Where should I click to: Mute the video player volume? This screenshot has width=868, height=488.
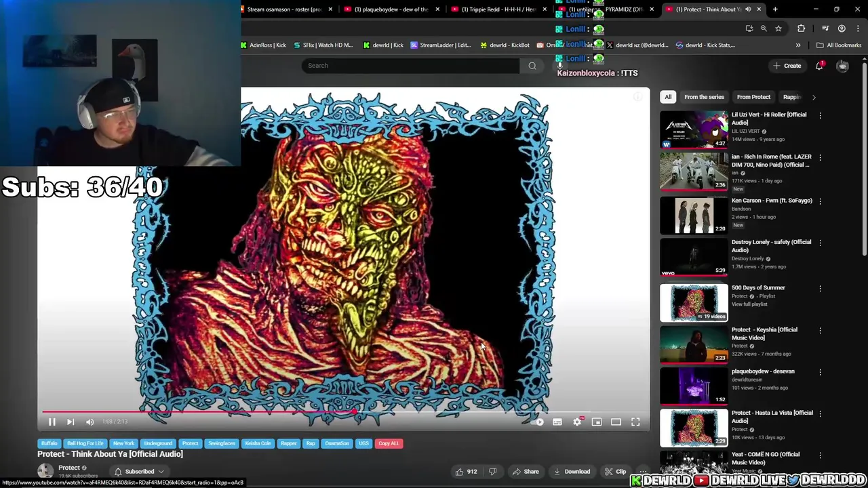[90, 422]
